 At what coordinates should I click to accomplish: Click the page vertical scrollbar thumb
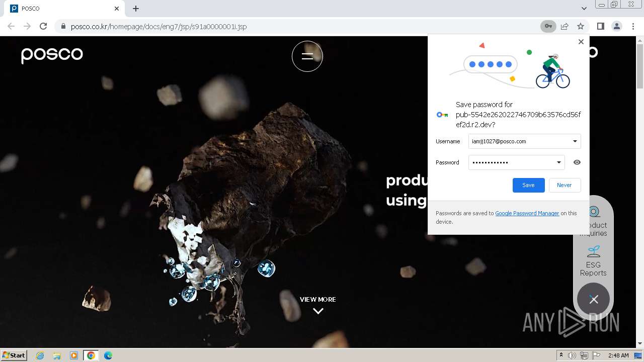click(x=640, y=65)
